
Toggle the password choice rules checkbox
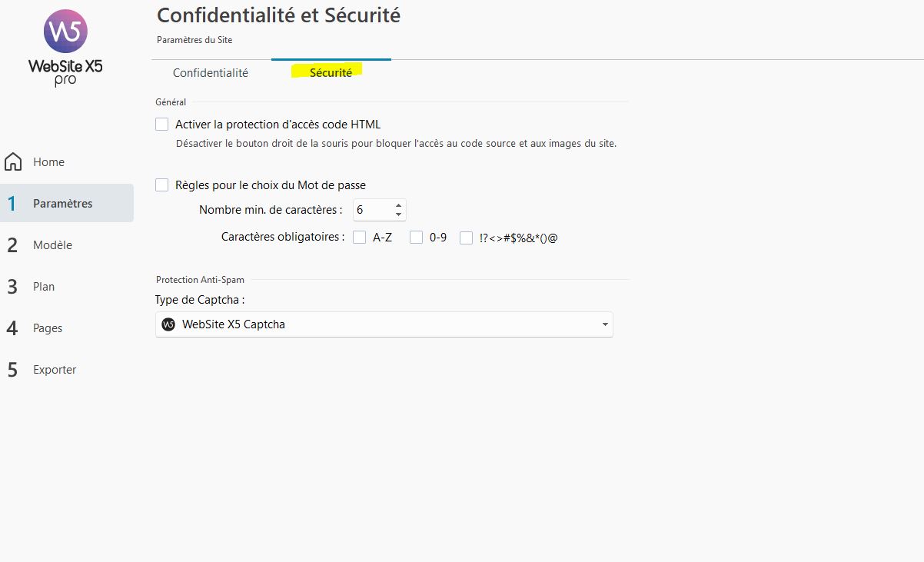click(x=162, y=185)
